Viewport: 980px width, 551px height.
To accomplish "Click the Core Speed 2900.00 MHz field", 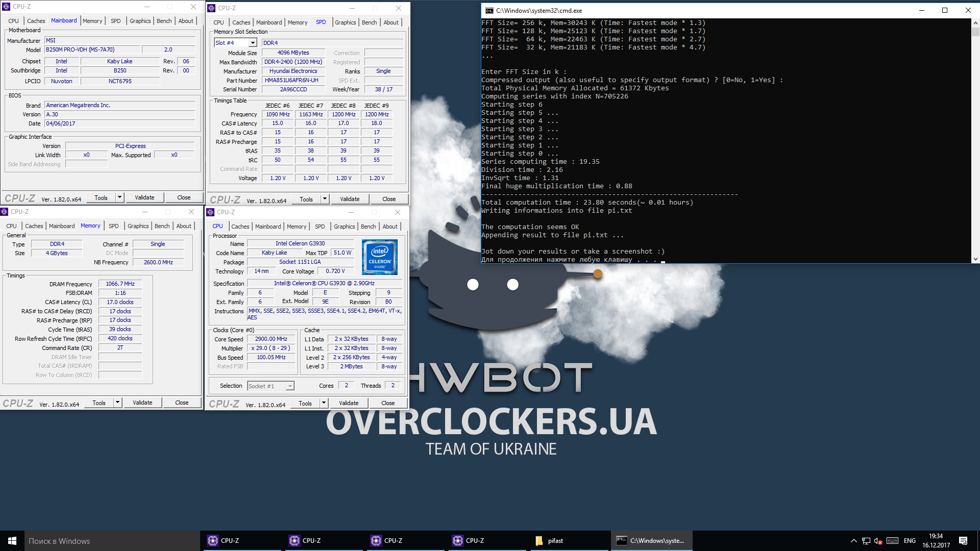I will point(272,339).
